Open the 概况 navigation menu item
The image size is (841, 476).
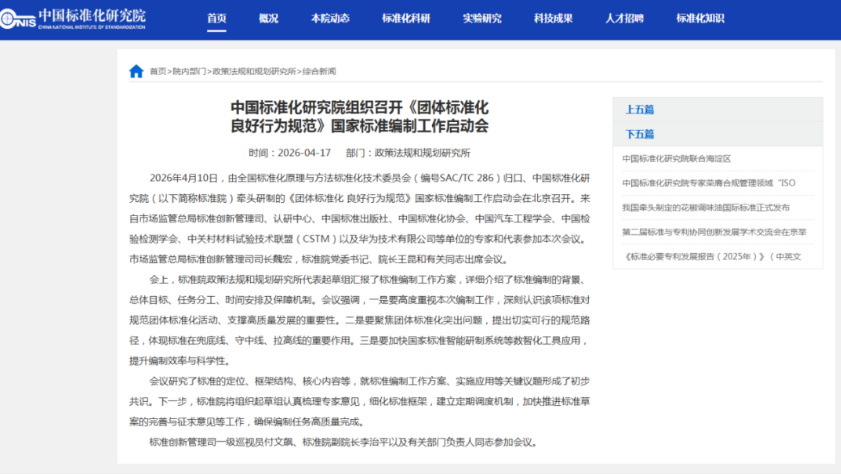(x=268, y=19)
